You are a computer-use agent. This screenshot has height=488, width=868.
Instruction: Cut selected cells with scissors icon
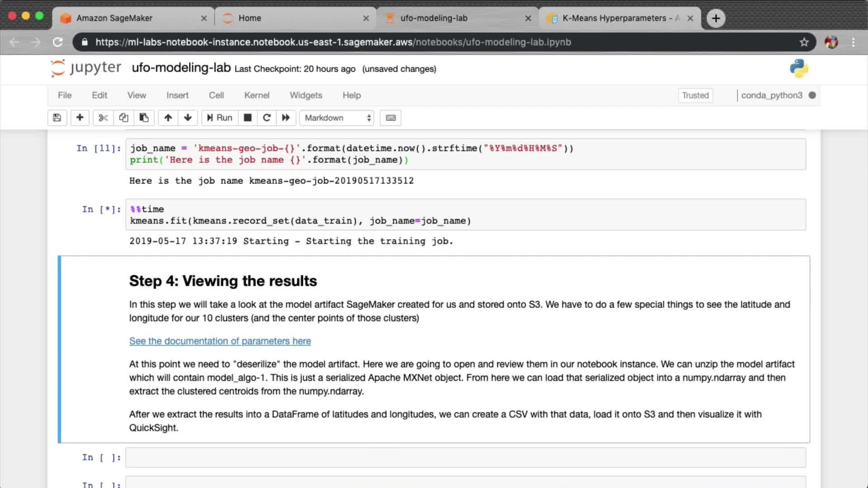[x=103, y=118]
